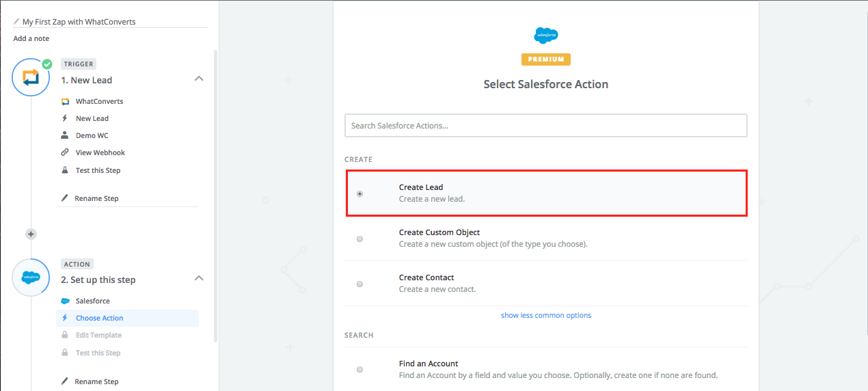Click pencil icon in trigger Rename Step
Image resolution: width=868 pixels, height=391 pixels.
click(x=65, y=198)
